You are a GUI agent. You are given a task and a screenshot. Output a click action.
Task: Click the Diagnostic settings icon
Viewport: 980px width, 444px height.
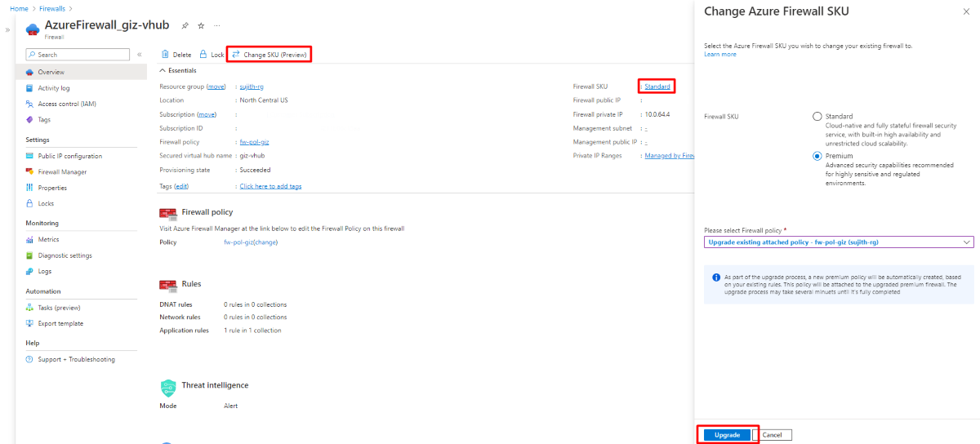30,255
